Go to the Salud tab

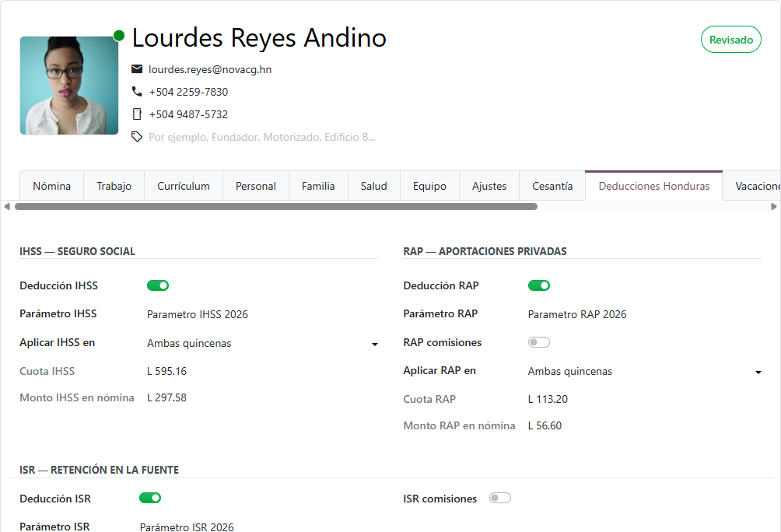[373, 186]
